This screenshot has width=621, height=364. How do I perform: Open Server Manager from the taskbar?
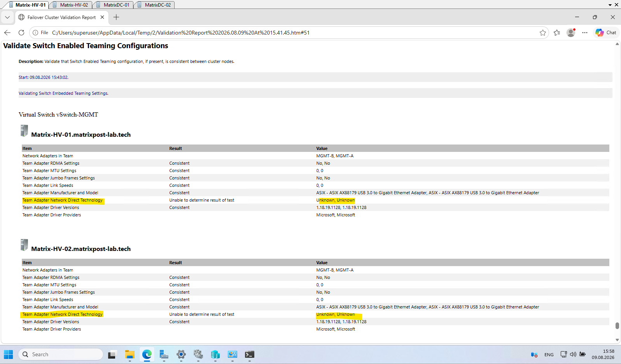click(164, 354)
